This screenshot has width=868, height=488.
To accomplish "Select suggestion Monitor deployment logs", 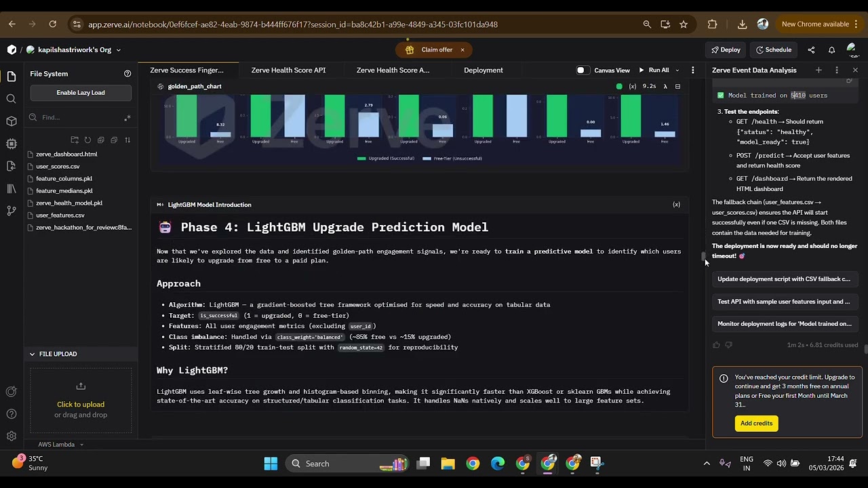I will click(x=783, y=324).
